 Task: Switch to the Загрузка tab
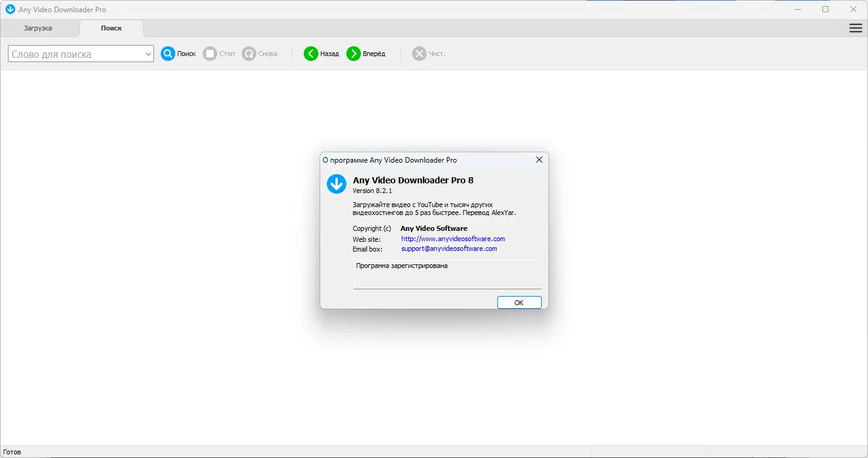[38, 28]
